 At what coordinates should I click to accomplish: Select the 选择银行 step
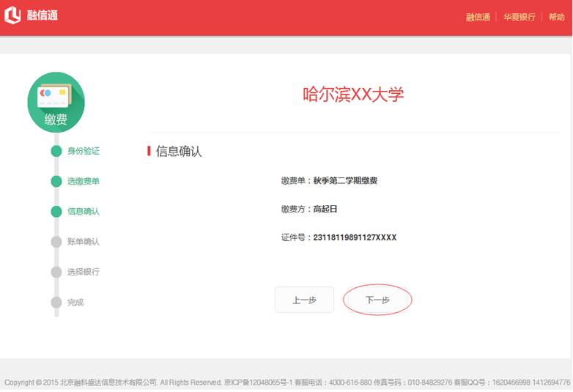tap(84, 272)
